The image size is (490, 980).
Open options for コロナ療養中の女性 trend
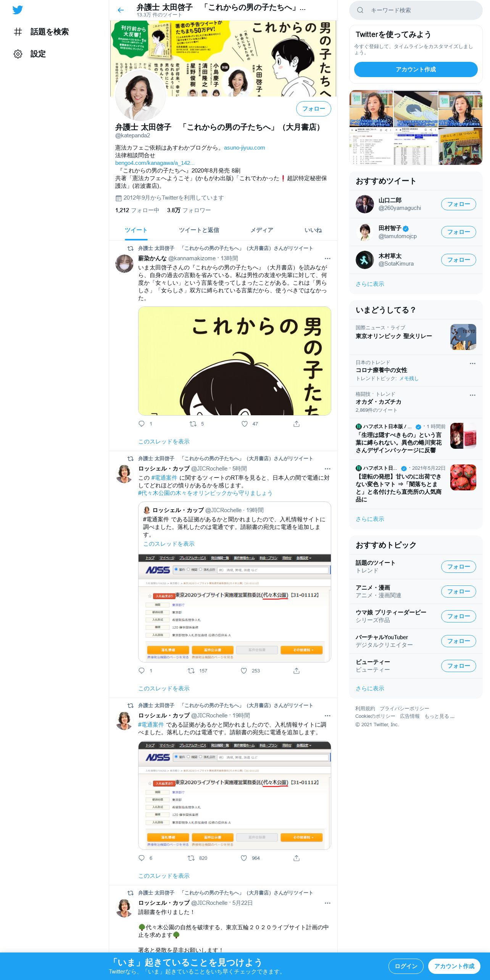pos(472,363)
